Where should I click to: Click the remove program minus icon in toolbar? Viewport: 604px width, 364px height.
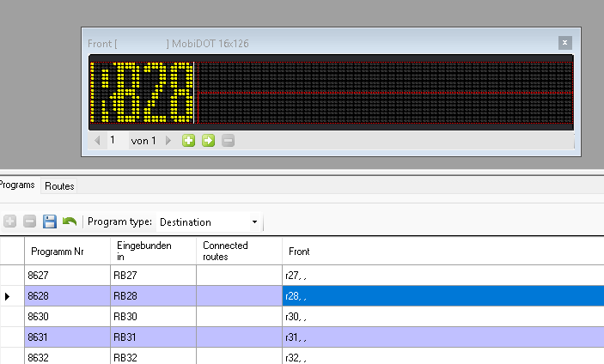[x=30, y=221]
